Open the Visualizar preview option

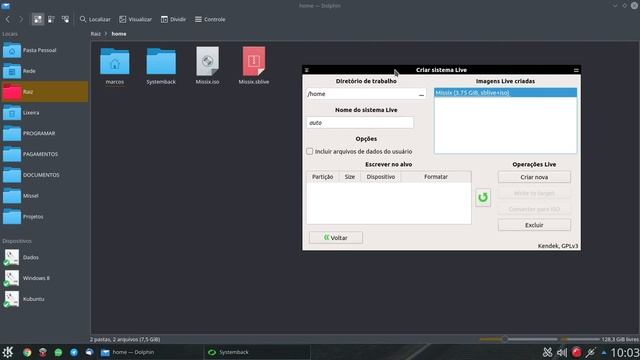point(136,19)
